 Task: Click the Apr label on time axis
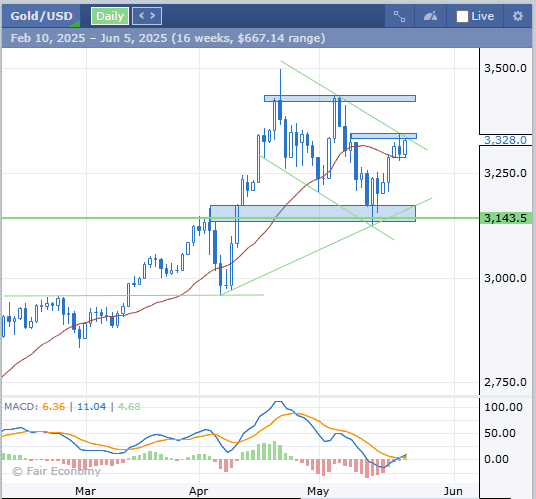pos(199,491)
